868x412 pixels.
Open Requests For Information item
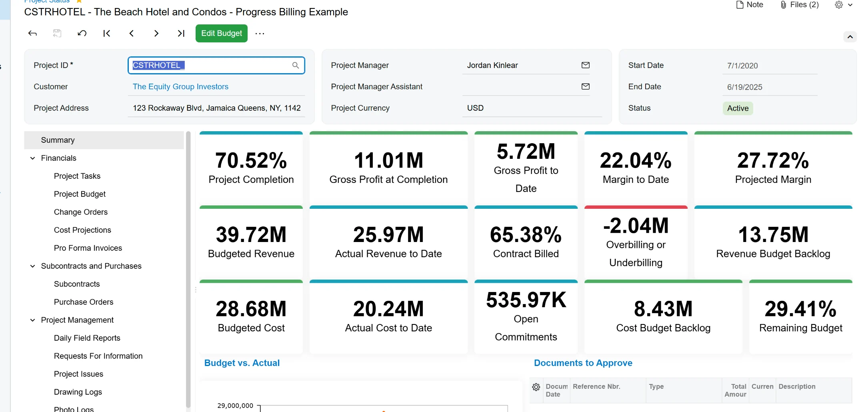[x=98, y=356]
